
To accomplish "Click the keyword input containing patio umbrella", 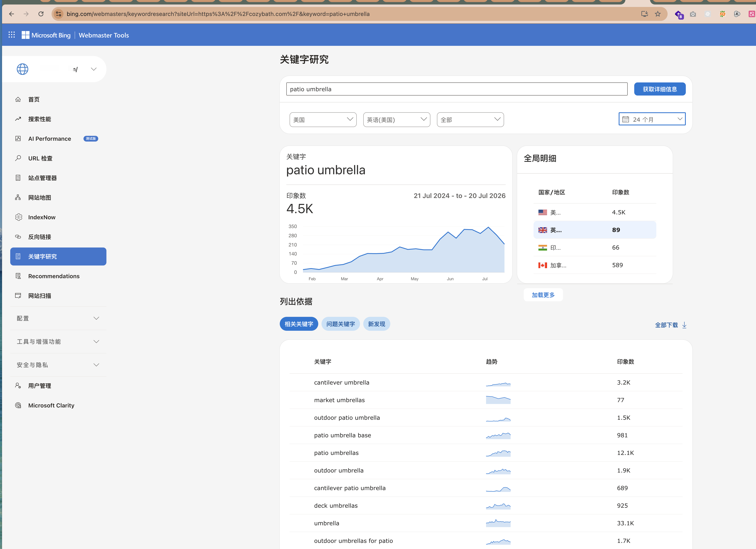I will [x=457, y=89].
